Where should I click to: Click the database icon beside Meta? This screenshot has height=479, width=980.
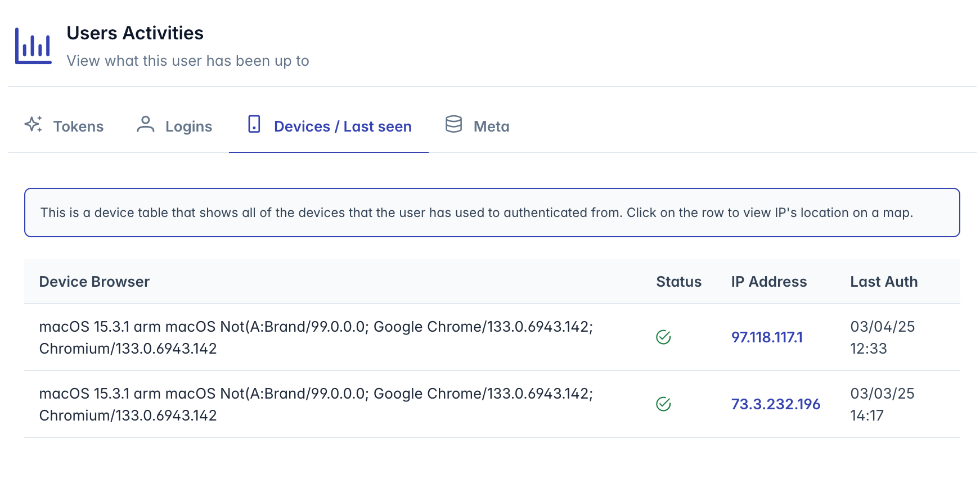point(453,124)
